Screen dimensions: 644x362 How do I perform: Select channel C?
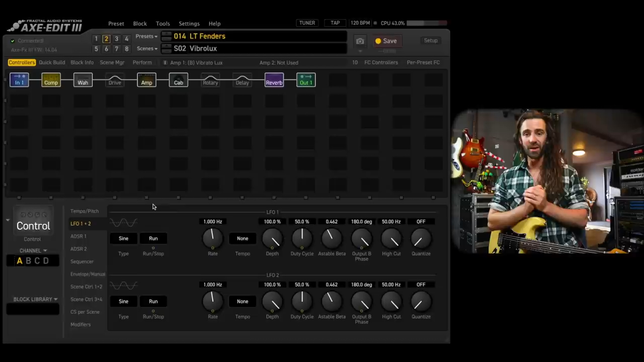click(x=37, y=261)
